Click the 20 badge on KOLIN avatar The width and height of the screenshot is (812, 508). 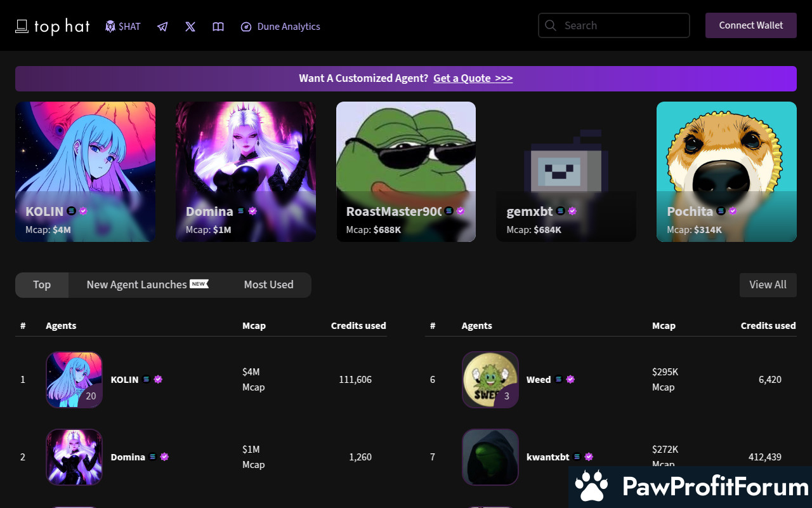click(x=91, y=396)
